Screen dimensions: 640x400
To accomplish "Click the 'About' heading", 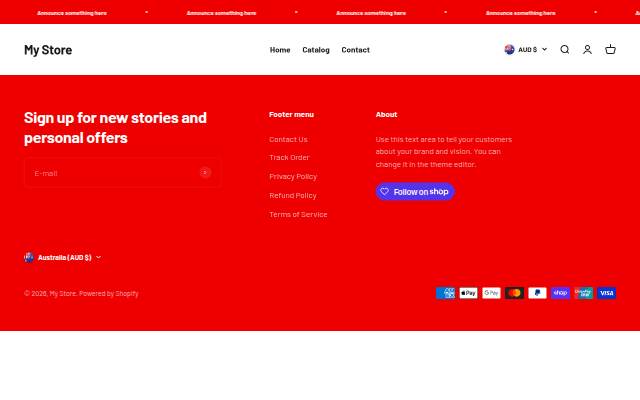I will (x=386, y=115).
